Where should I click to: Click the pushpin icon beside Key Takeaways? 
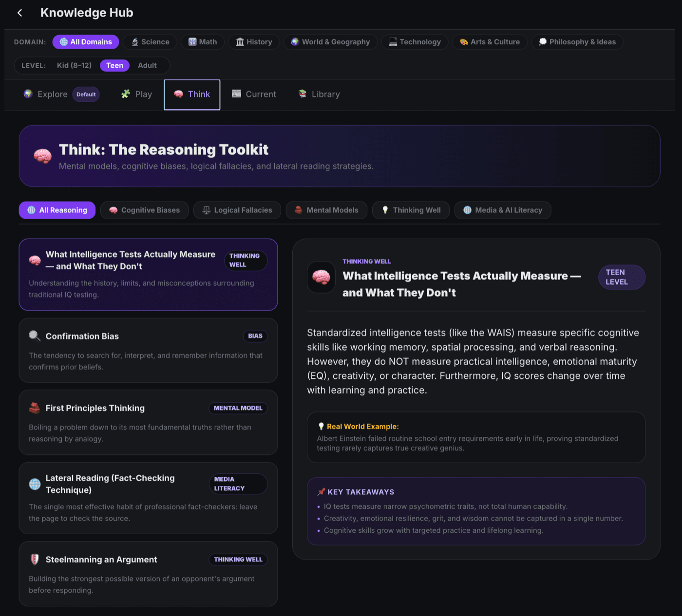(321, 492)
